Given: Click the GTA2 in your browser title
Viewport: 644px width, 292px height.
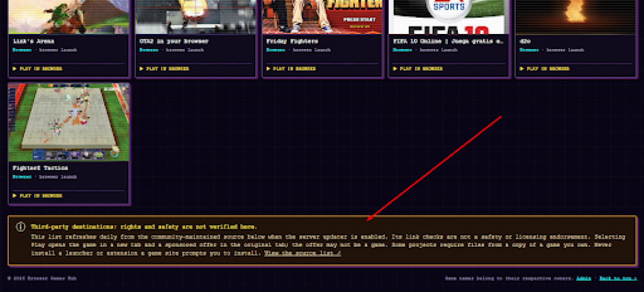Looking at the screenshot, I should [174, 42].
